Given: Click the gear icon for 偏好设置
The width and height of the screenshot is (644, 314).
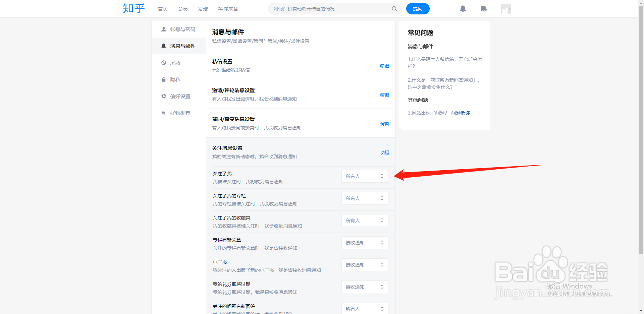Looking at the screenshot, I should tap(164, 96).
